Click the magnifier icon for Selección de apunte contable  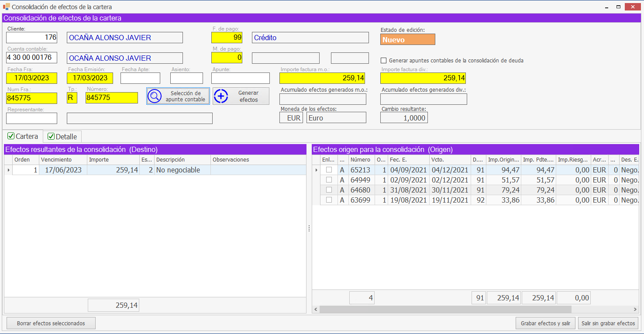click(x=155, y=96)
